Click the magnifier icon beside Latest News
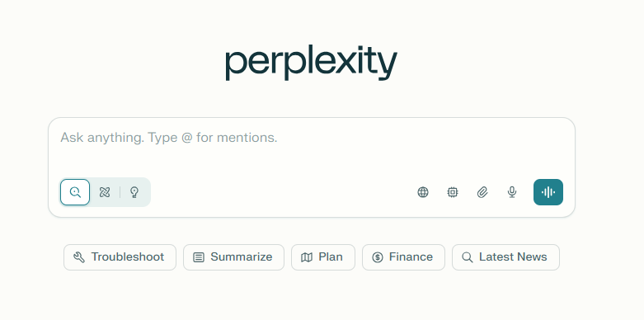644x320 pixels. coord(468,257)
